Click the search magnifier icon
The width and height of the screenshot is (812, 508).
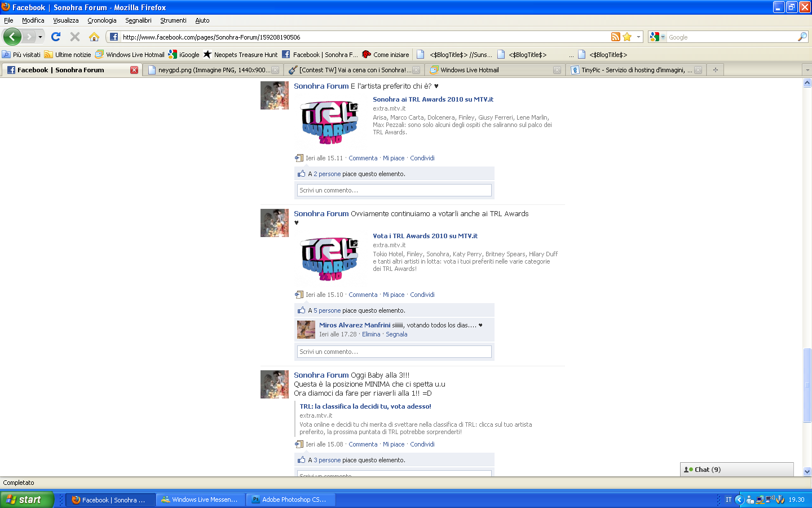(x=802, y=37)
